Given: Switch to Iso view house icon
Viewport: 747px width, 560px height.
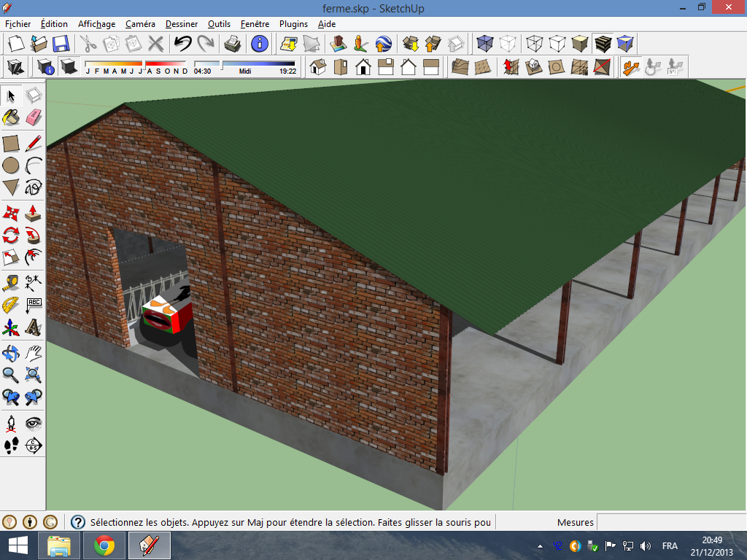Looking at the screenshot, I should click(318, 67).
